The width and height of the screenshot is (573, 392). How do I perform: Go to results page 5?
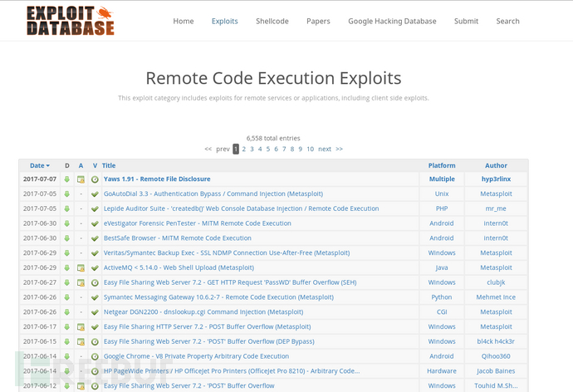268,149
